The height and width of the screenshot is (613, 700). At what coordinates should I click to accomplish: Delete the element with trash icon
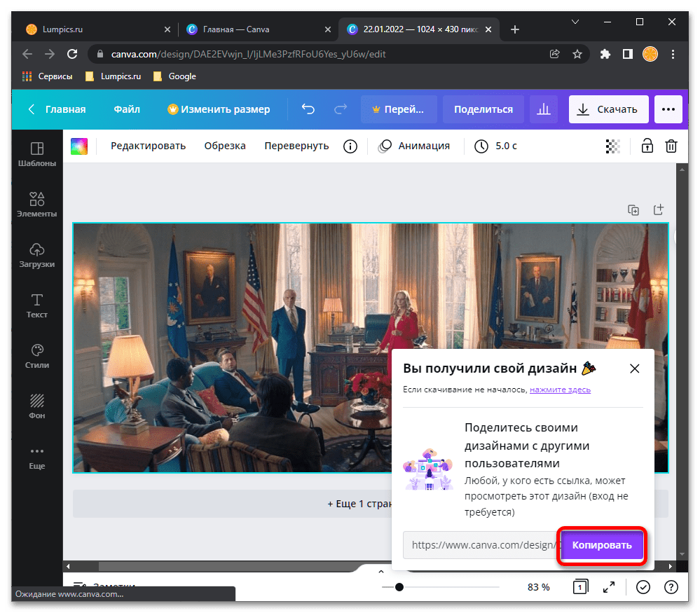pos(671,146)
